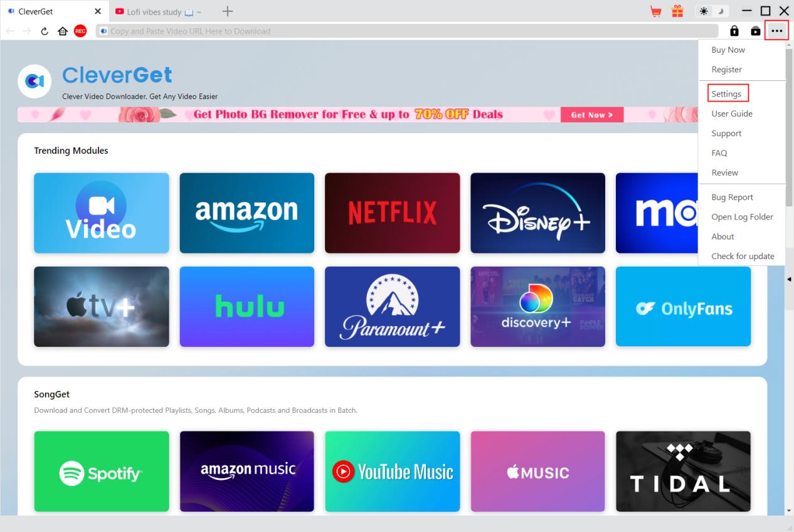This screenshot has height=532, width=794.
Task: Open the Spotify SongGet tile
Action: pos(102,471)
